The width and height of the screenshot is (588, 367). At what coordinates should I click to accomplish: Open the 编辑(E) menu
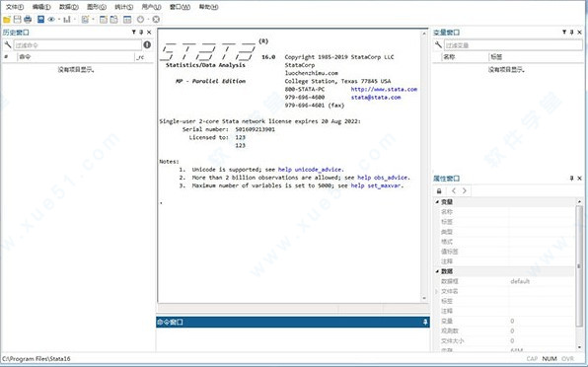tap(41, 7)
